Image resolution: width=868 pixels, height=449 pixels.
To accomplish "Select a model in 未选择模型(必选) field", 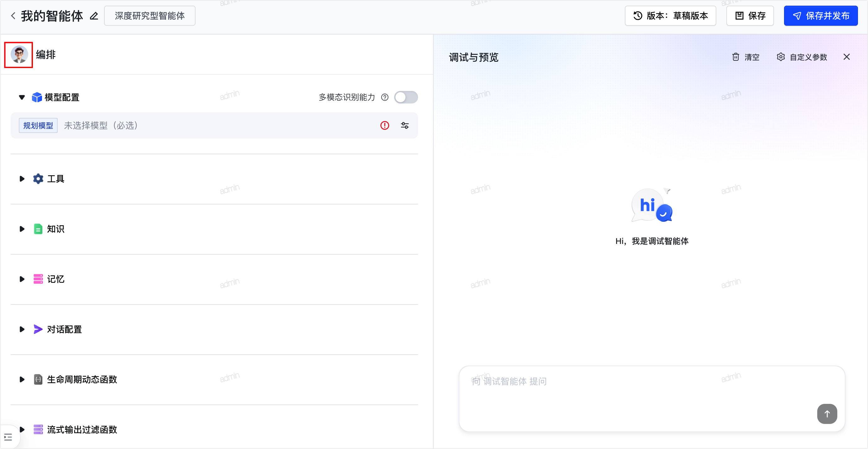I will tap(214, 125).
